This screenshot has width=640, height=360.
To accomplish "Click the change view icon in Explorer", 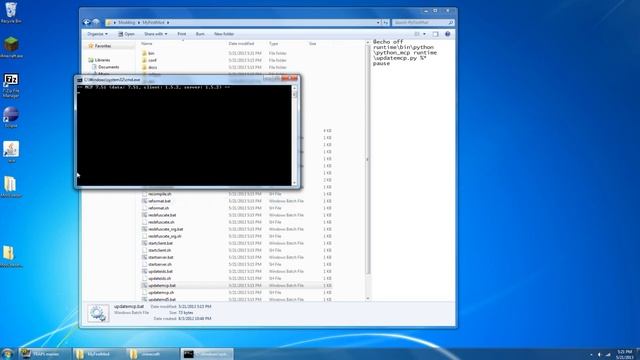I will pos(417,34).
